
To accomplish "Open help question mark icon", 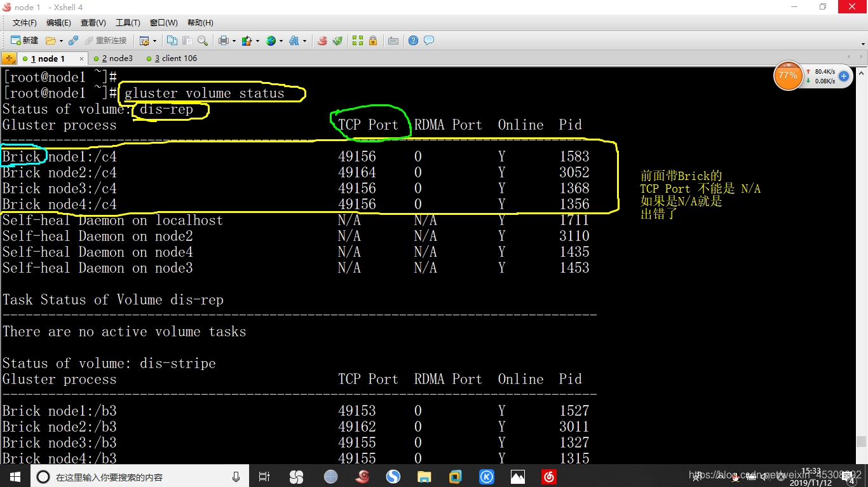I will point(413,41).
